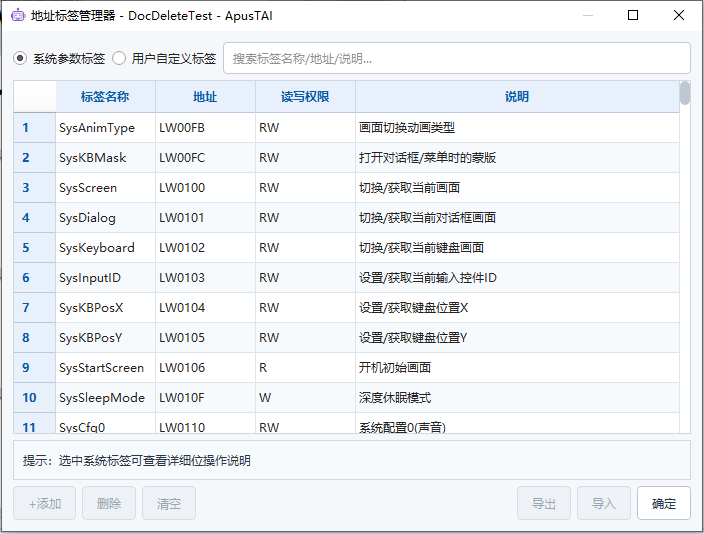704x534 pixels.
Task: Click the LW0100 address cell
Action: pos(206,188)
